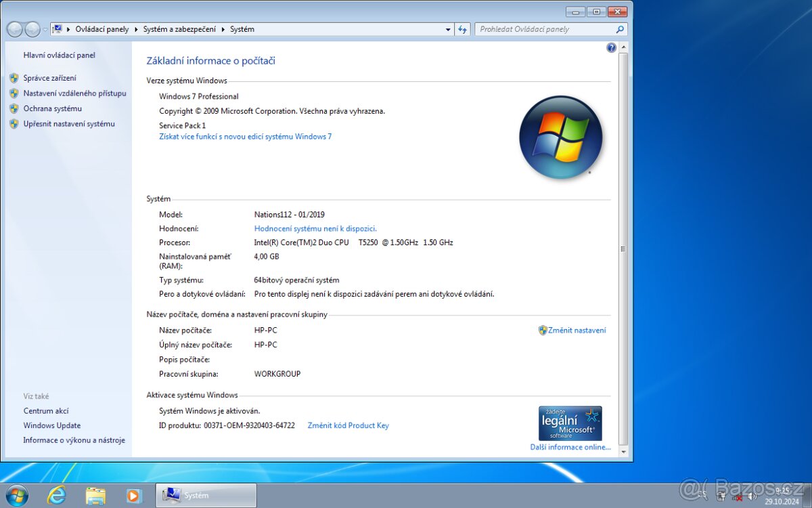Viewport: 812px width, 508px height.
Task: Launch Windows Media Player from taskbar
Action: coord(133,496)
